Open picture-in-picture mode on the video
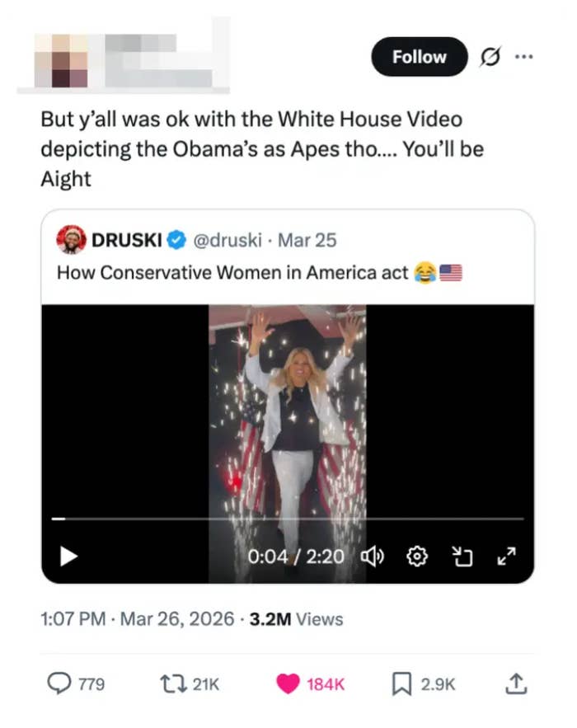 pyautogui.click(x=463, y=557)
